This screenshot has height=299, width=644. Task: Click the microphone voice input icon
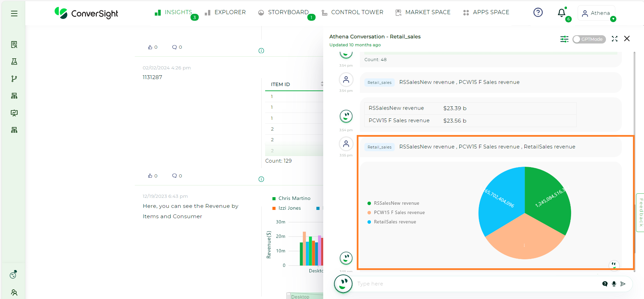614,284
